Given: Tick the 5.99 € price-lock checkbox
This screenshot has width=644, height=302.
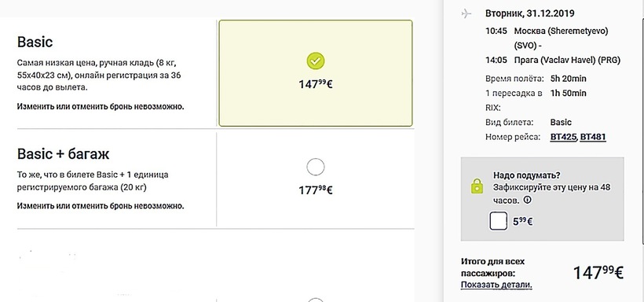Looking at the screenshot, I should [498, 221].
